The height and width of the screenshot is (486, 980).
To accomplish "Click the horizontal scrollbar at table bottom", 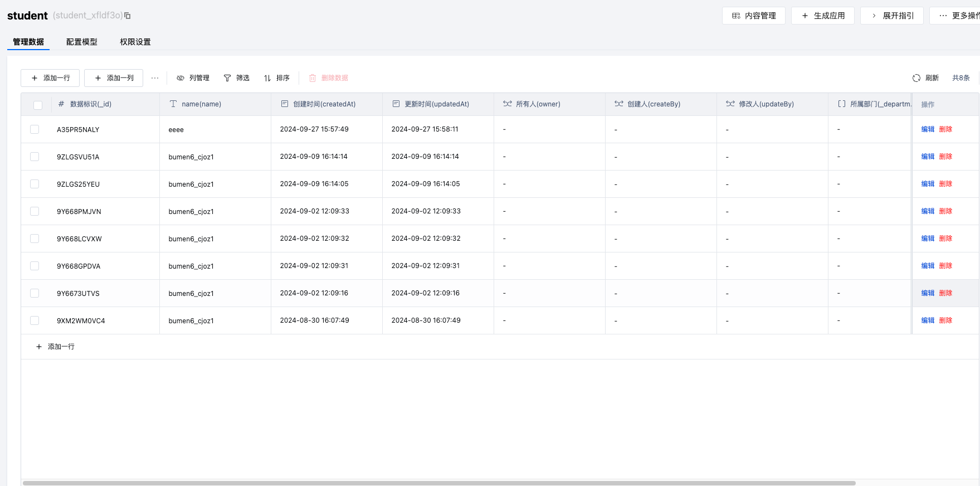I will (x=439, y=483).
